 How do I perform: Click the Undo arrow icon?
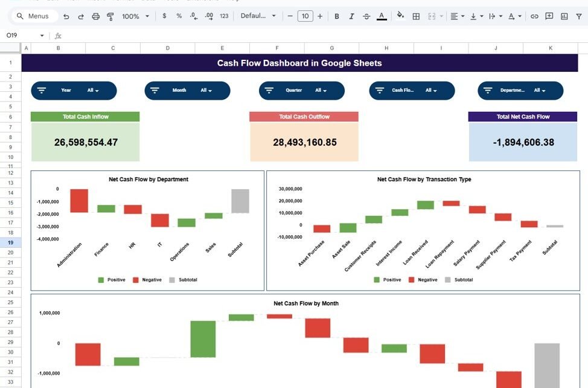click(x=66, y=16)
